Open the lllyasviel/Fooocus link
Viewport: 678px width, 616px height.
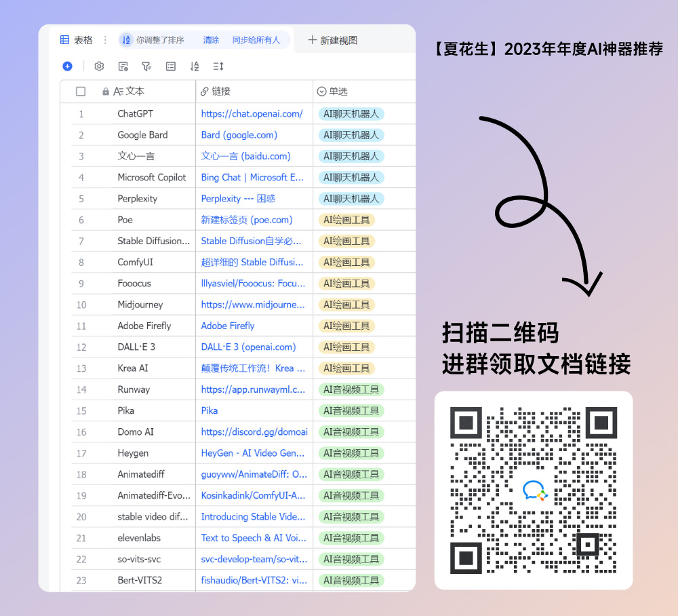pyautogui.click(x=253, y=284)
